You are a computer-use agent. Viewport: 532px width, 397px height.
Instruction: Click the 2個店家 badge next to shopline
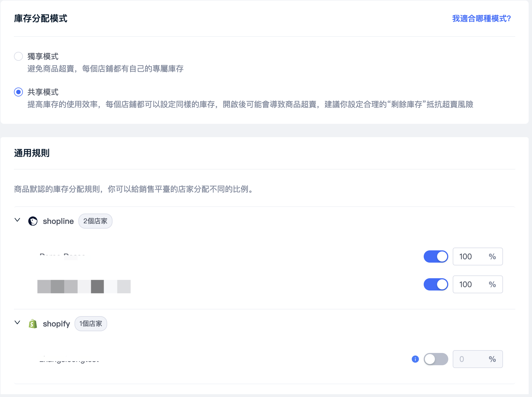click(x=95, y=221)
